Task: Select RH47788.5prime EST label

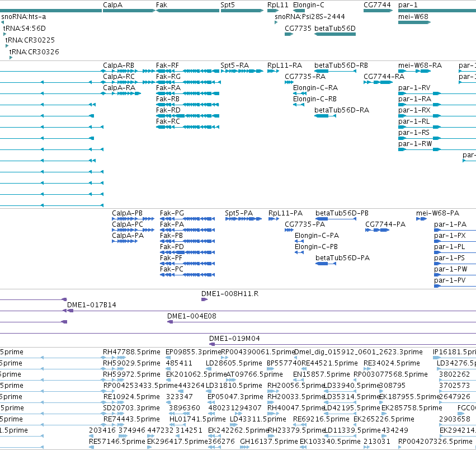Action: tap(131, 352)
